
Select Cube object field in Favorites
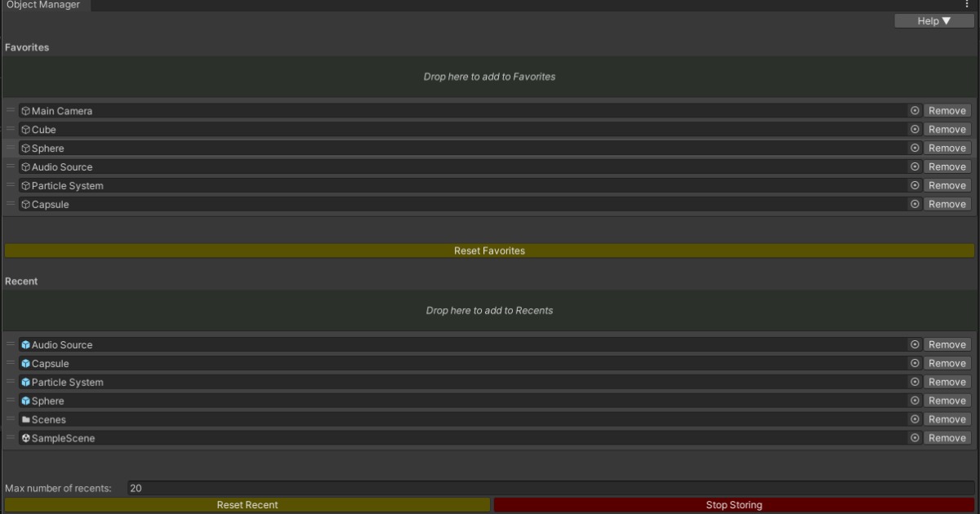tap(470, 130)
